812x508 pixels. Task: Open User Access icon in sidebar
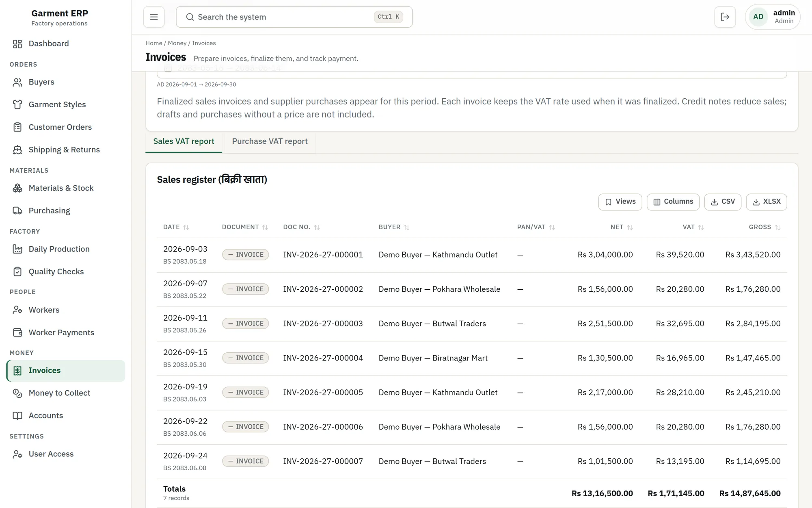(17, 454)
